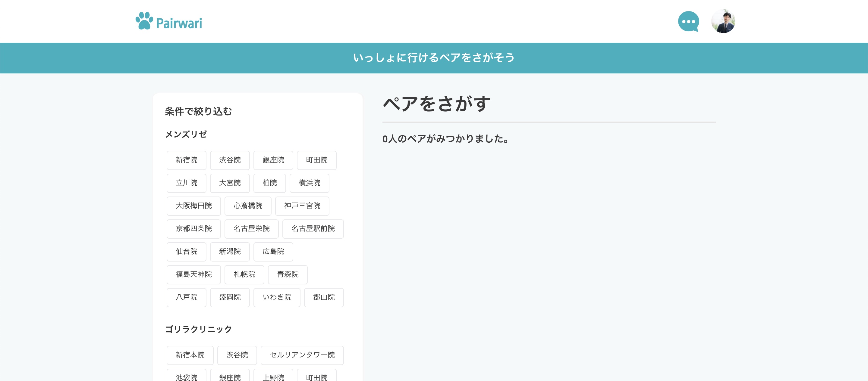Choose the 神戸三宮院 clinic filter
868x381 pixels.
pyautogui.click(x=302, y=206)
